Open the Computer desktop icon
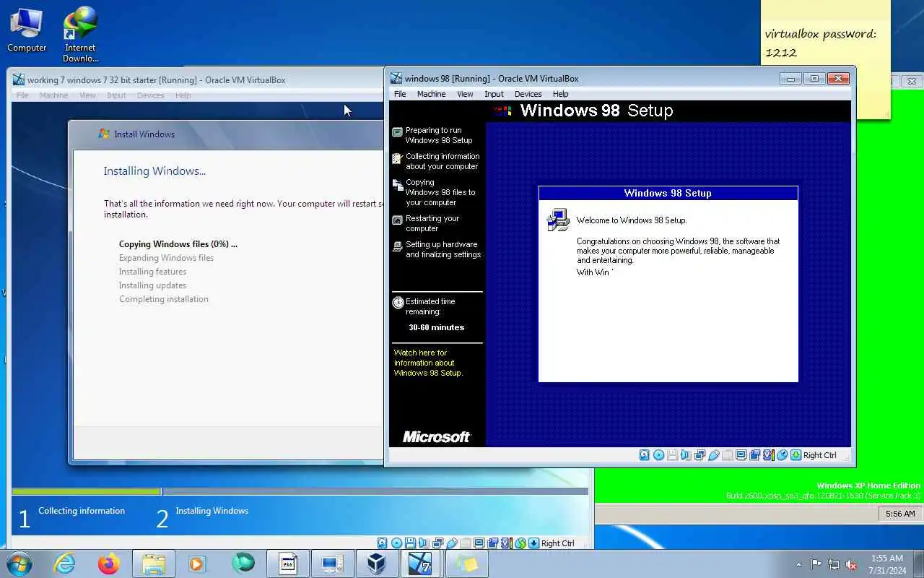924x578 pixels. tap(27, 30)
